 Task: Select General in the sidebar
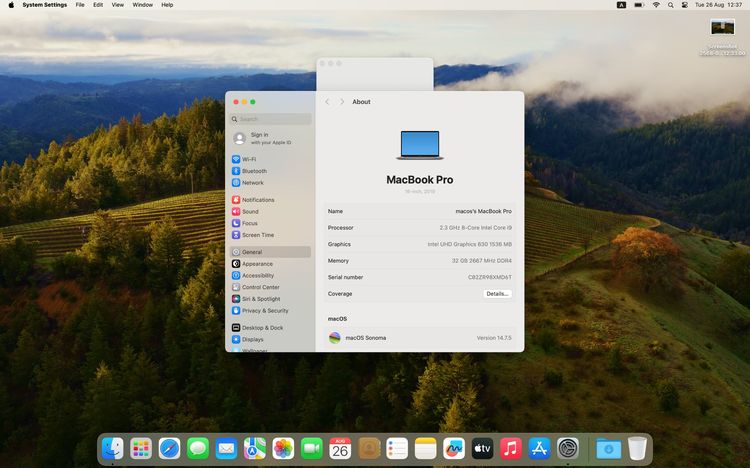tap(270, 252)
